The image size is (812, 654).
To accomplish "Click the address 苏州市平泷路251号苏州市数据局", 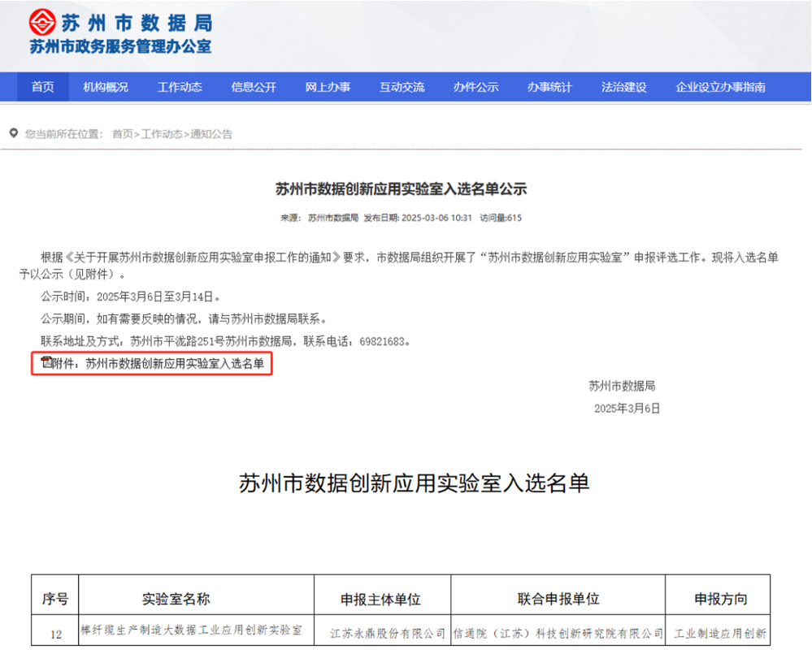I will click(x=211, y=341).
